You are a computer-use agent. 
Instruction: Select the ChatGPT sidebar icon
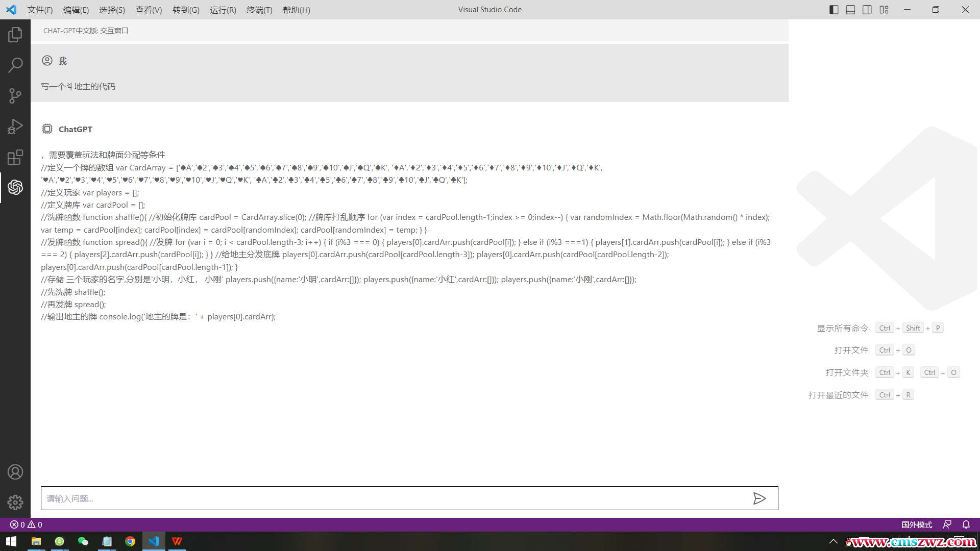pos(15,187)
